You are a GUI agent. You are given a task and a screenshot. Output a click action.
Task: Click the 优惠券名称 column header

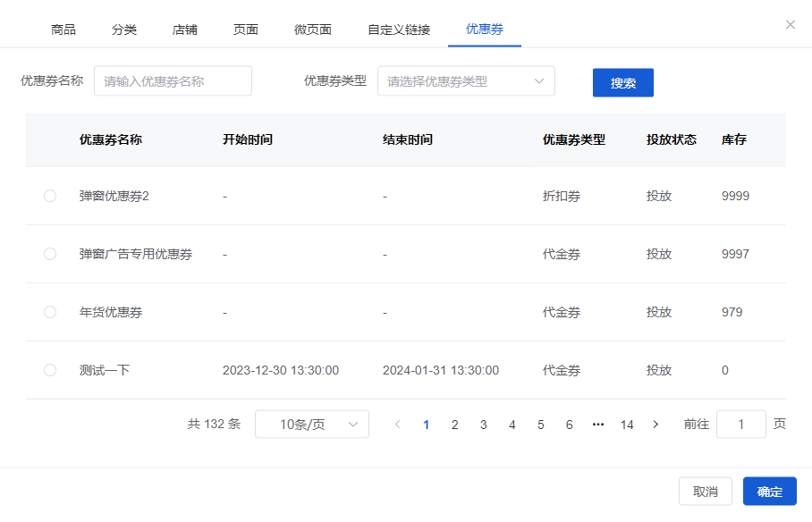click(x=110, y=139)
